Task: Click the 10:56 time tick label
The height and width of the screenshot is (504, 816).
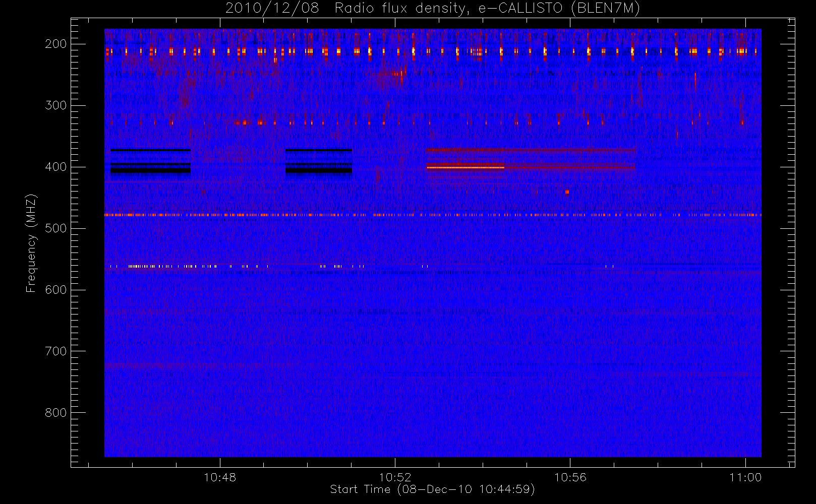Action: 570,477
